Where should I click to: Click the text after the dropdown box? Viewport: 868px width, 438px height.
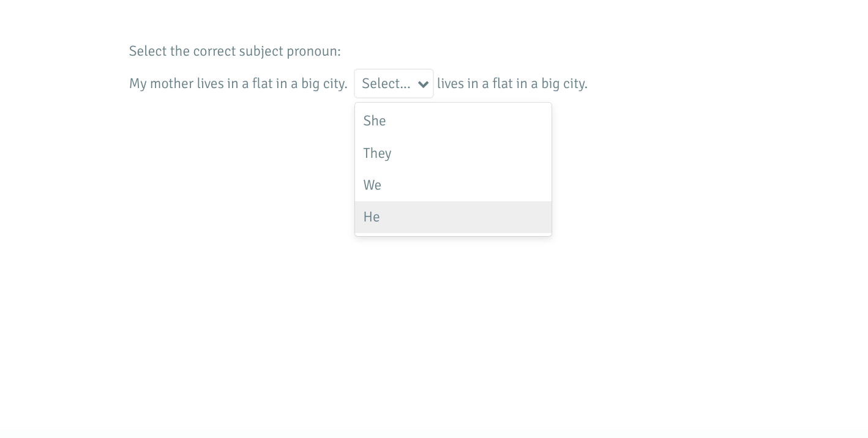pos(512,84)
